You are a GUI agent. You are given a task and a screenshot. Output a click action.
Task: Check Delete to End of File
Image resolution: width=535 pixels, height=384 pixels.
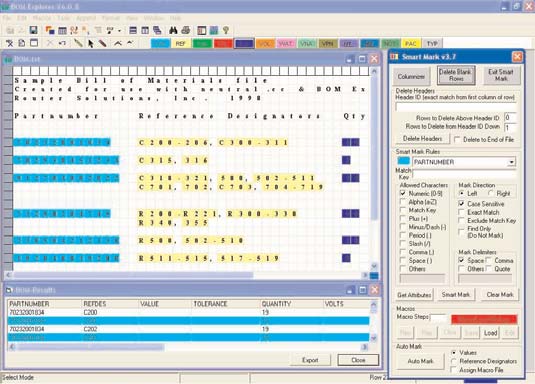tap(457, 139)
